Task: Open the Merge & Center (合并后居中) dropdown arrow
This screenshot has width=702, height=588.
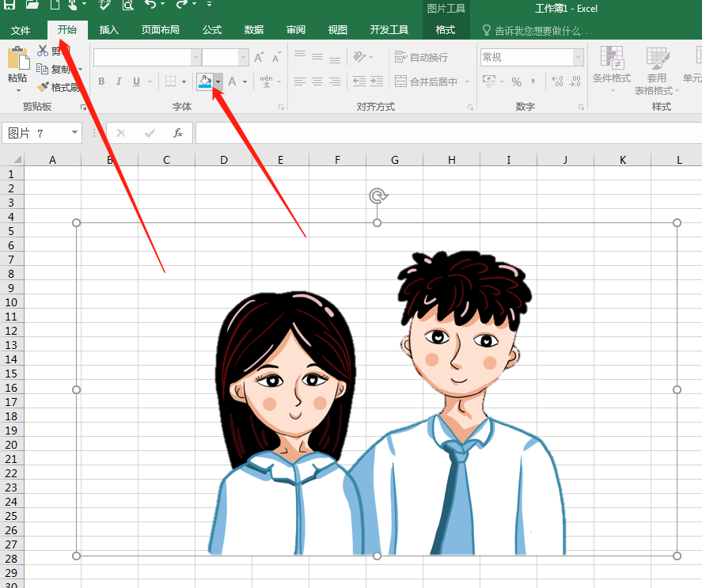Action: 468,82
